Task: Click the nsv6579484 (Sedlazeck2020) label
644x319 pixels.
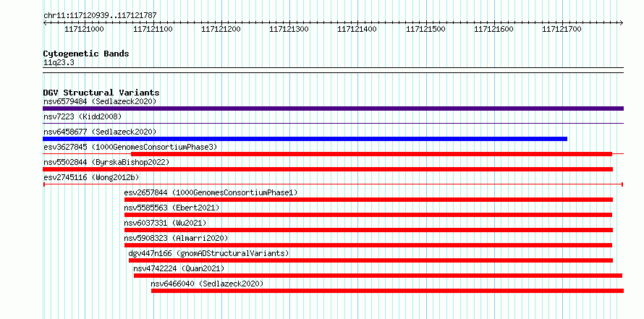Action: pos(100,101)
